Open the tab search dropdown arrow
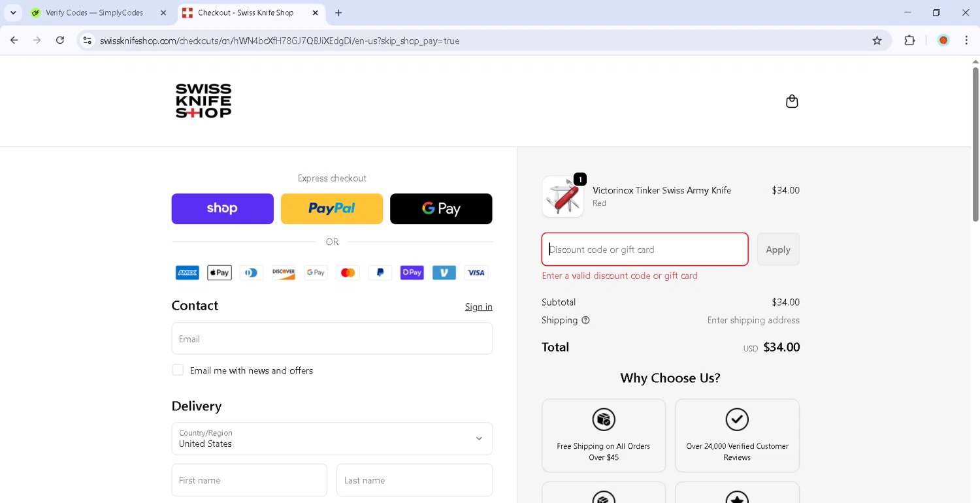980x503 pixels. (x=13, y=12)
